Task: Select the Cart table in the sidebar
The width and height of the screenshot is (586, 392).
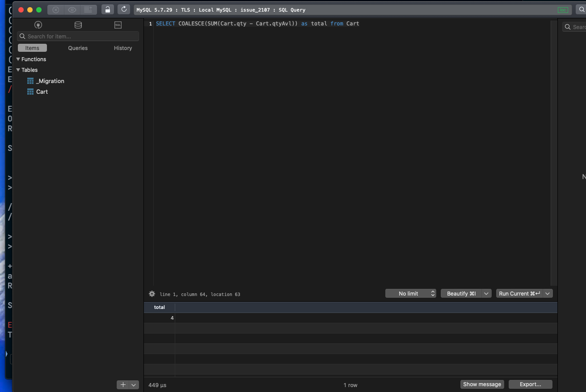Action: pos(42,92)
